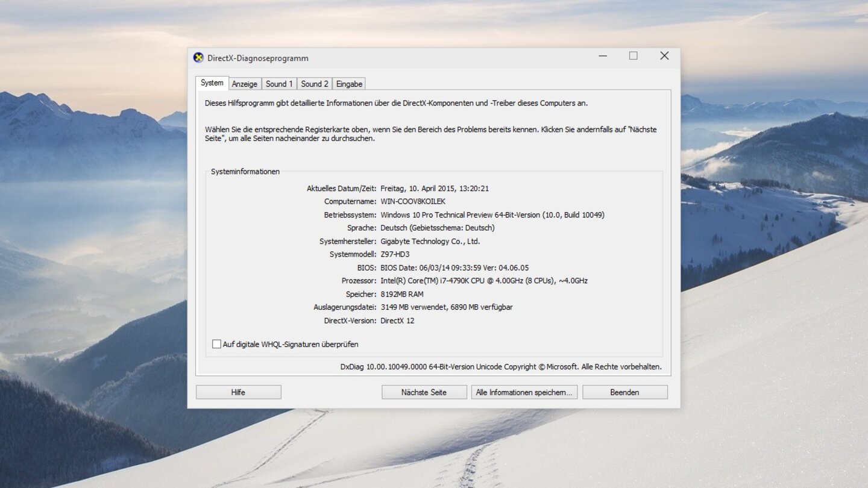Click DirectX 12 version value
Viewport: 868px width, 488px height.
tap(397, 321)
